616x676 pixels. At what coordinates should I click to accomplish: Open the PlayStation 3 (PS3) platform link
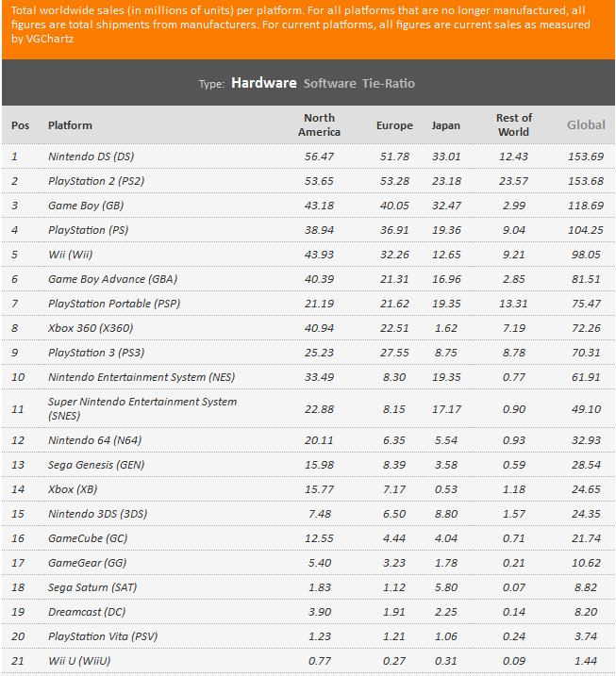pyautogui.click(x=96, y=354)
